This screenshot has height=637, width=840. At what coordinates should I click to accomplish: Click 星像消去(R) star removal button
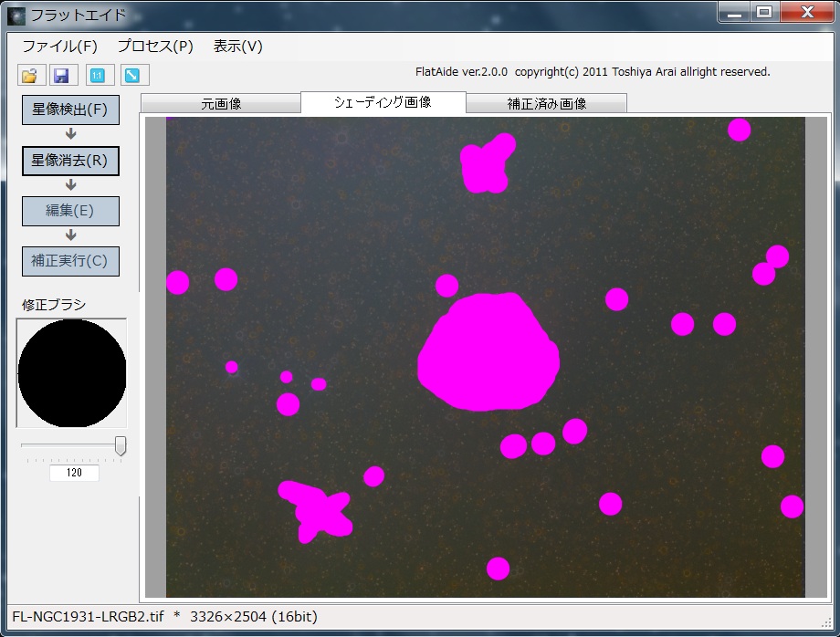pos(70,161)
